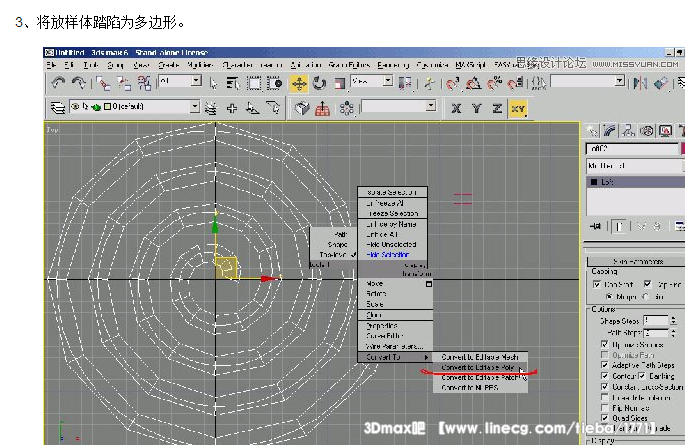Click the Use Pivot Point Center icon
Image resolution: width=685 pixels, height=445 pixels.
[405, 83]
